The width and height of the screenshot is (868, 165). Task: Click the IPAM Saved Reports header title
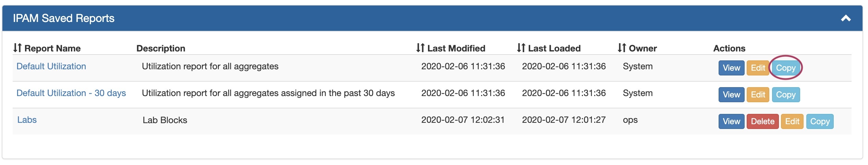tap(63, 18)
